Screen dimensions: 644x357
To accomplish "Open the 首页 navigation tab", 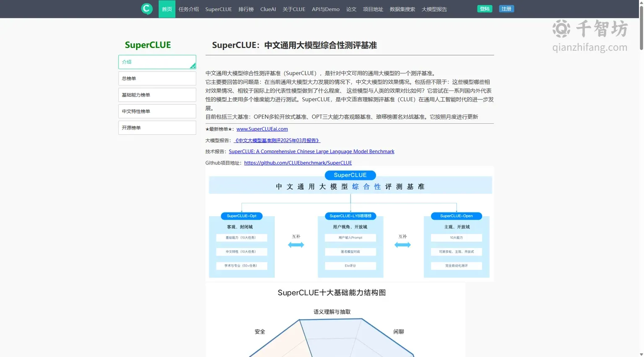I will click(167, 9).
